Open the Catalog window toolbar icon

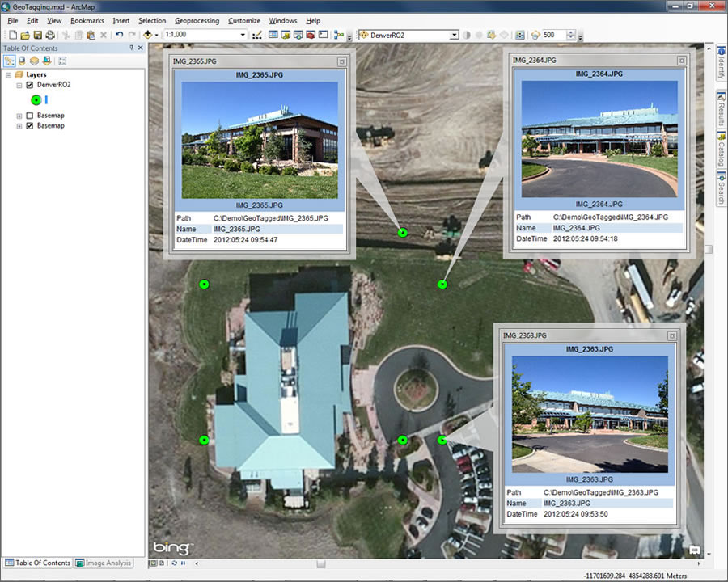[286, 35]
